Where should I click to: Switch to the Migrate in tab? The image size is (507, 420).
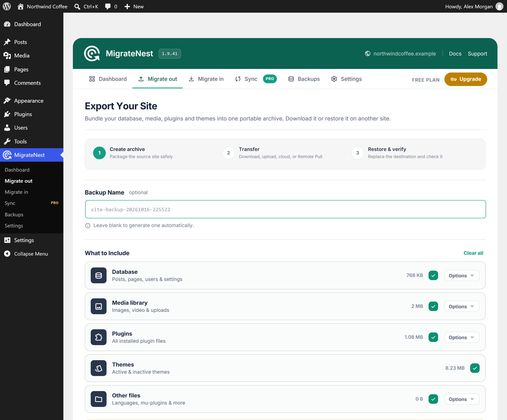tap(206, 79)
